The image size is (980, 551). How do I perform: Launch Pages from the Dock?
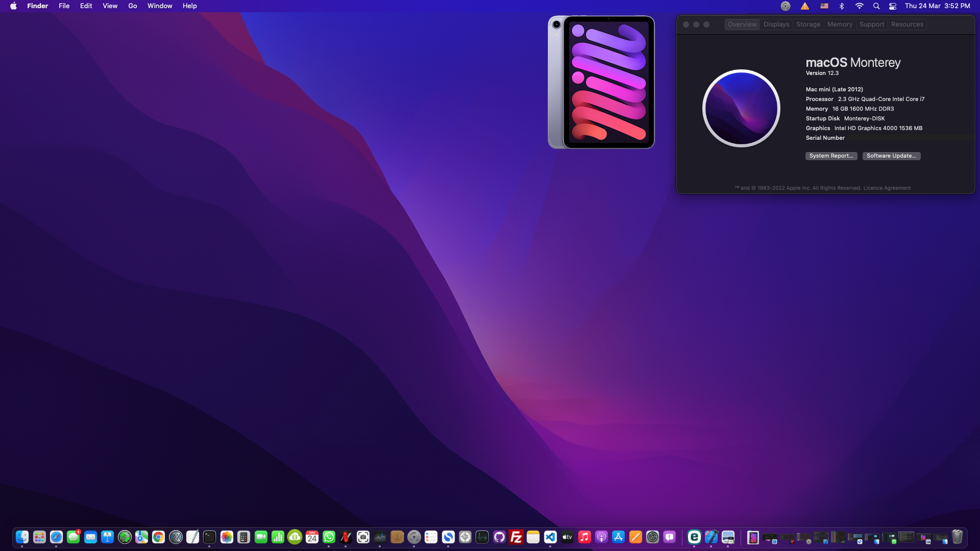click(x=635, y=537)
